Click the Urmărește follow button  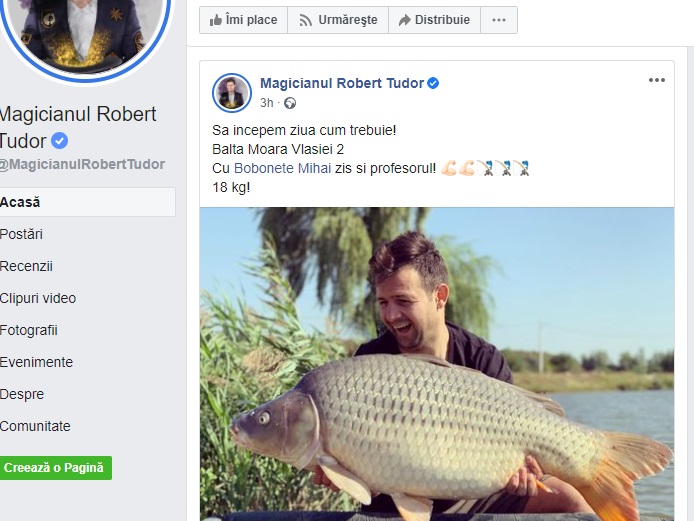pyautogui.click(x=337, y=20)
